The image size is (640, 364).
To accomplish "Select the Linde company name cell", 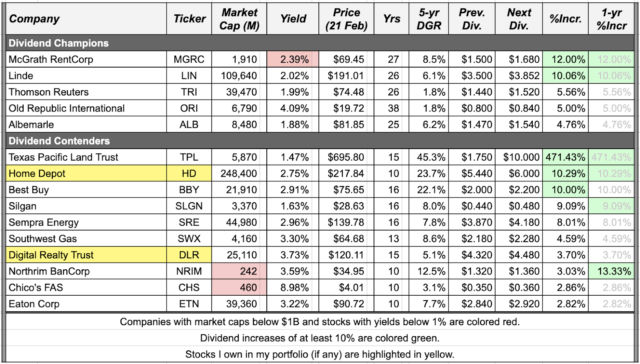I will pos(86,76).
